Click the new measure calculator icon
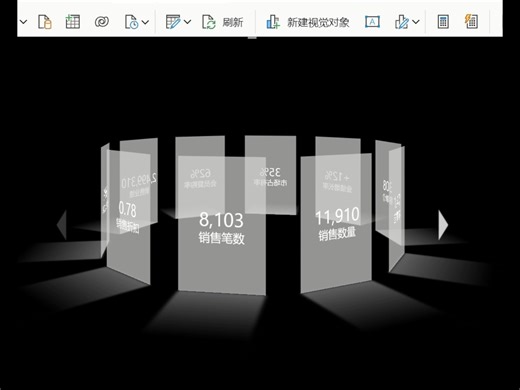This screenshot has height=390, width=520. [443, 22]
